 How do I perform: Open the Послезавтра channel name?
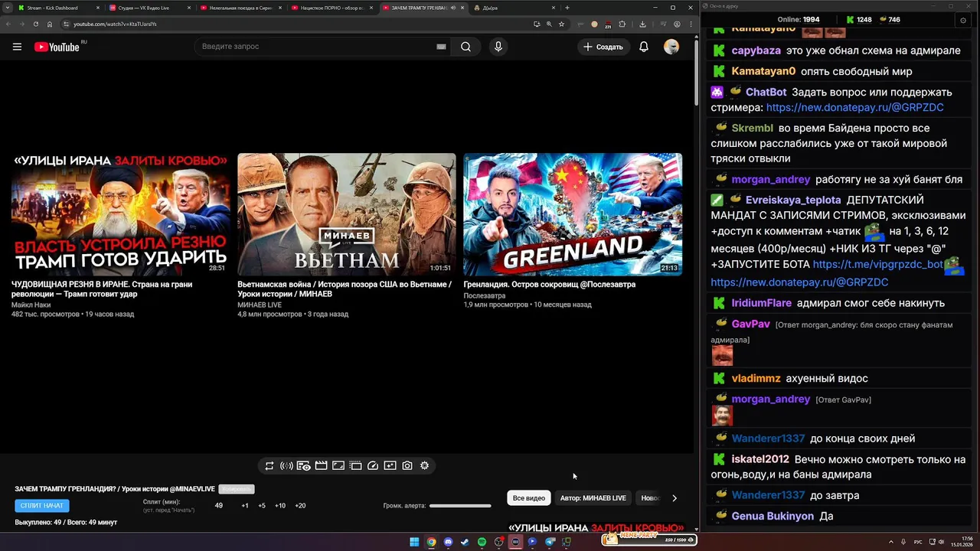[x=485, y=295]
